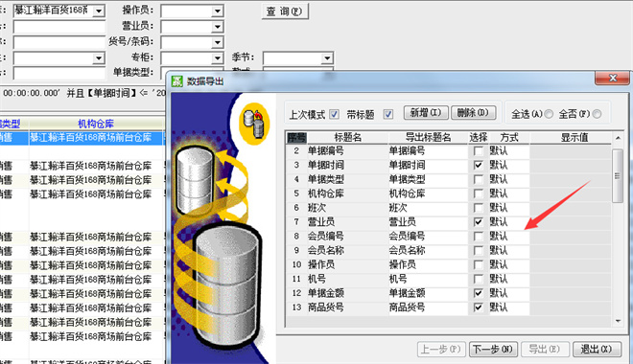Select the 全选 radio button

pos(549,115)
